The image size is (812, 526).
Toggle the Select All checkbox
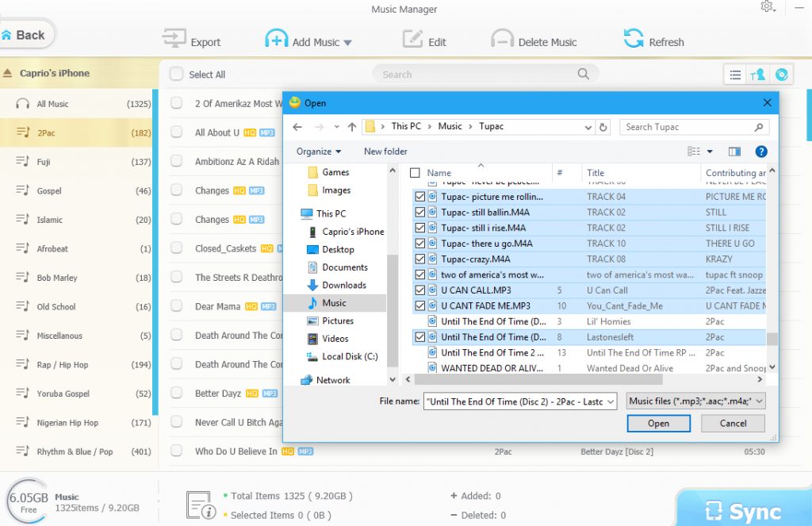click(x=177, y=74)
